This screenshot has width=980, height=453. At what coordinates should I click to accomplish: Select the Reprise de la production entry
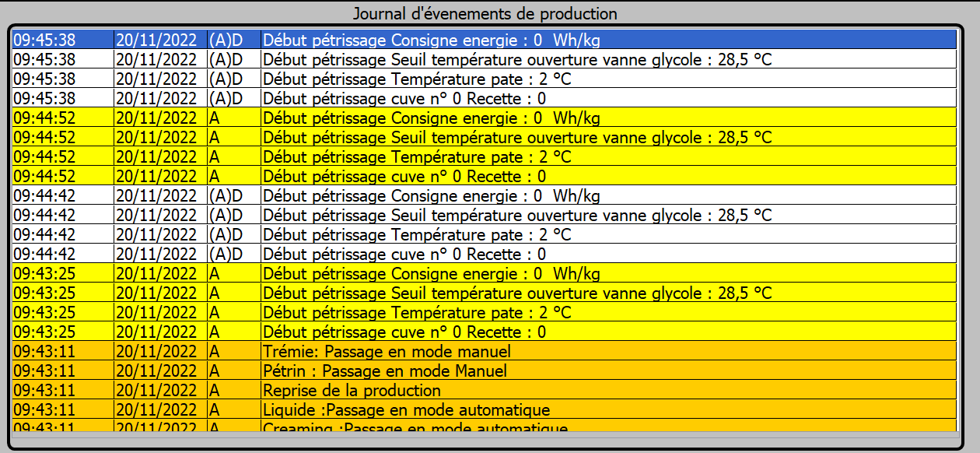tap(352, 391)
